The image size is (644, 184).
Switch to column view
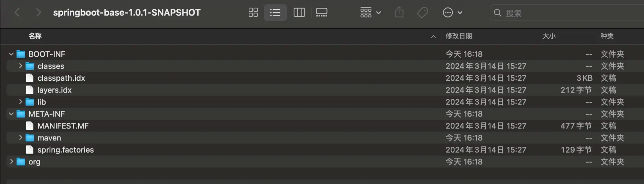pyautogui.click(x=299, y=13)
